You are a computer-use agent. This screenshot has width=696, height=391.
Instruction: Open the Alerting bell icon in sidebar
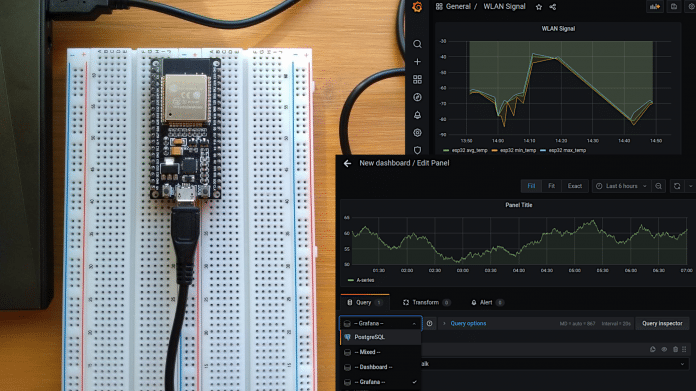pos(417,115)
